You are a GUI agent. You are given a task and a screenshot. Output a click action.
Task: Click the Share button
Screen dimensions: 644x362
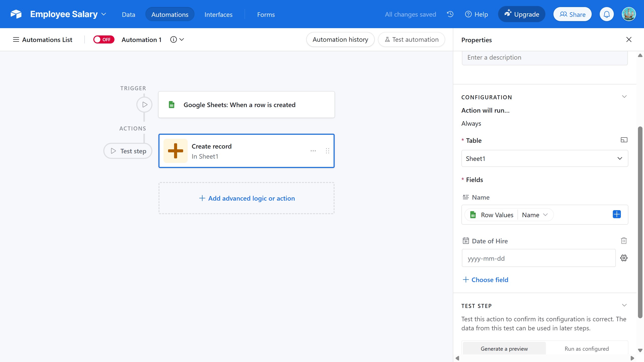pos(572,14)
